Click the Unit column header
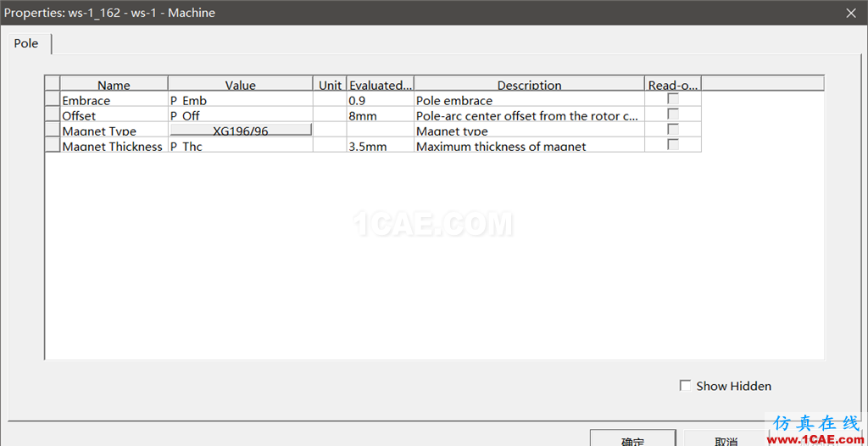 (330, 84)
